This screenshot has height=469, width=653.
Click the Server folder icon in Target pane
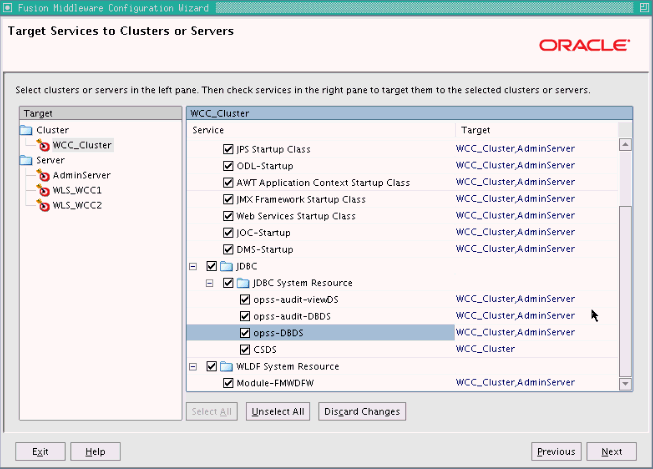pyautogui.click(x=26, y=160)
